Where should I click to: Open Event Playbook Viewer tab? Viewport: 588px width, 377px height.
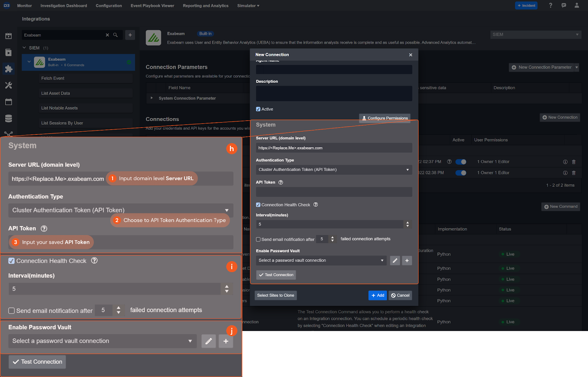click(x=153, y=6)
